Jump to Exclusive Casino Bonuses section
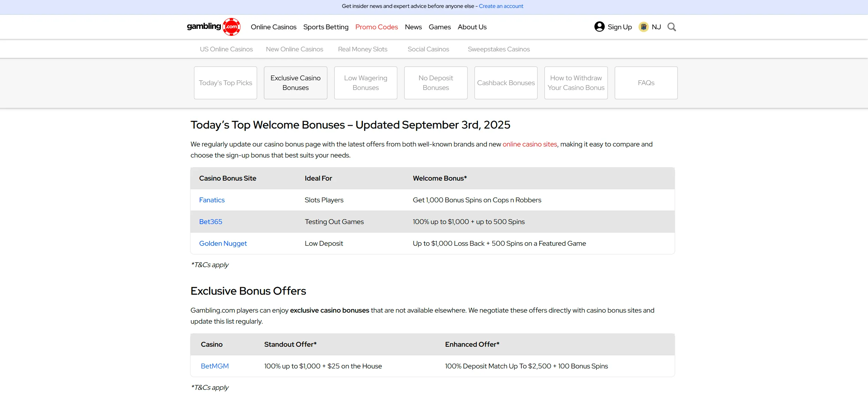The height and width of the screenshot is (406, 868). (296, 83)
